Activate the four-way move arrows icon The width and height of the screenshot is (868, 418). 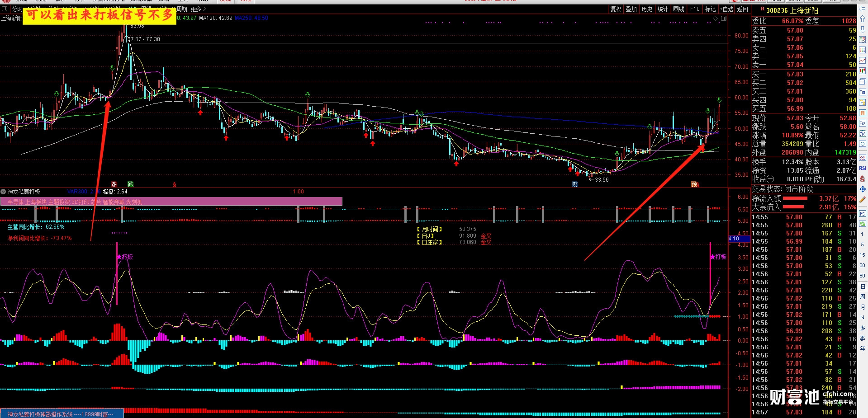pos(863,189)
